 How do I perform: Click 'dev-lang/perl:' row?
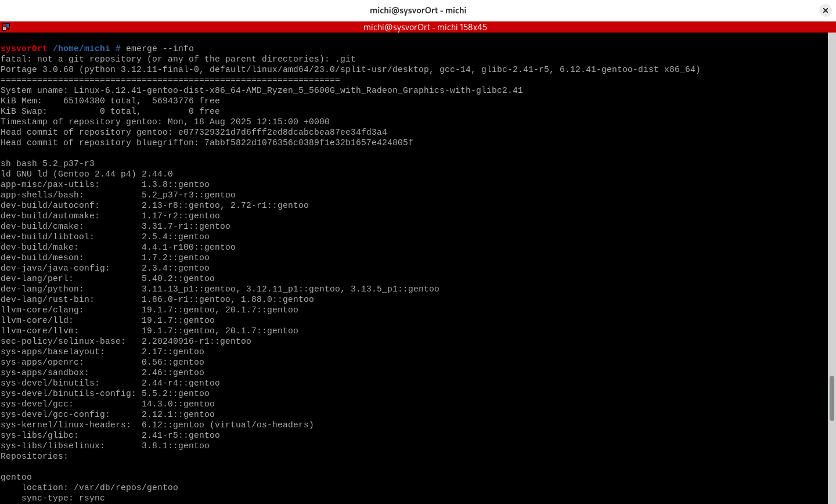(107, 279)
